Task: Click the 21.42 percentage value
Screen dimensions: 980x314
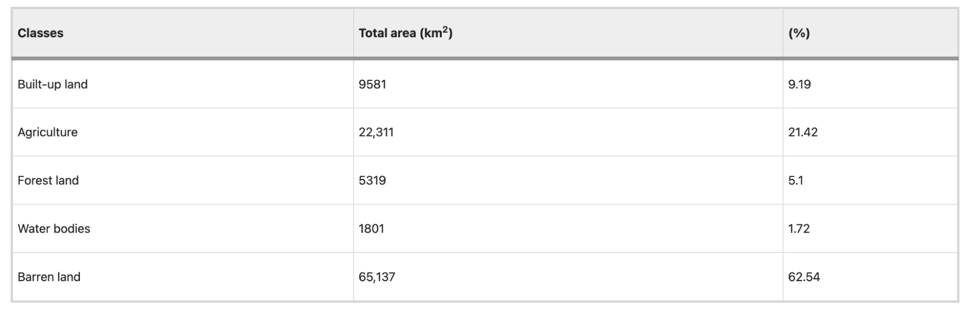Action: tap(803, 132)
